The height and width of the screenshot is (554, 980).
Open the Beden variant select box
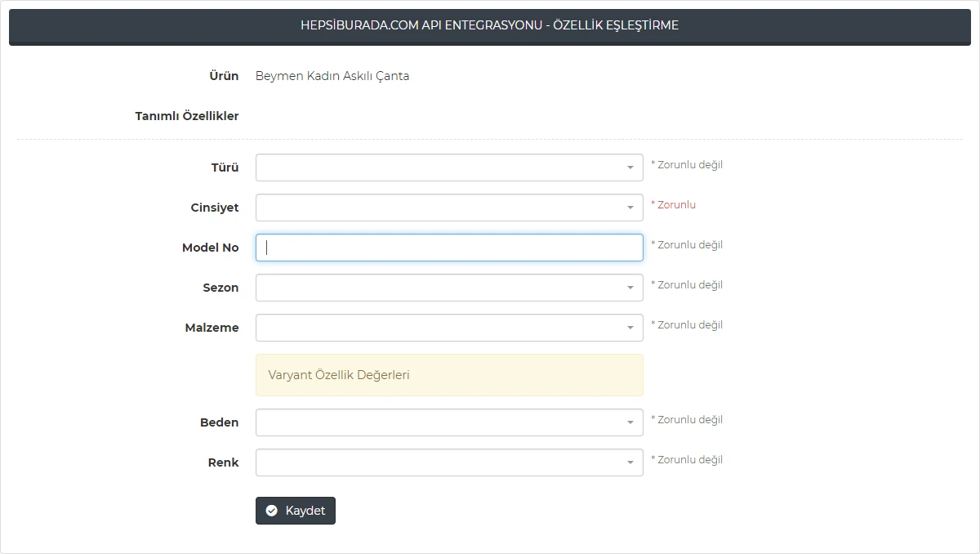441,422
